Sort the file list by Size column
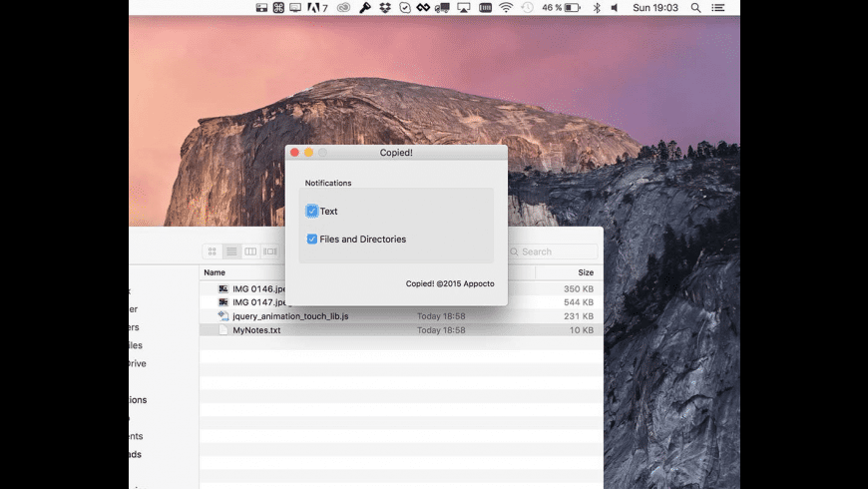Screen dimensions: 868x489 pos(586,272)
